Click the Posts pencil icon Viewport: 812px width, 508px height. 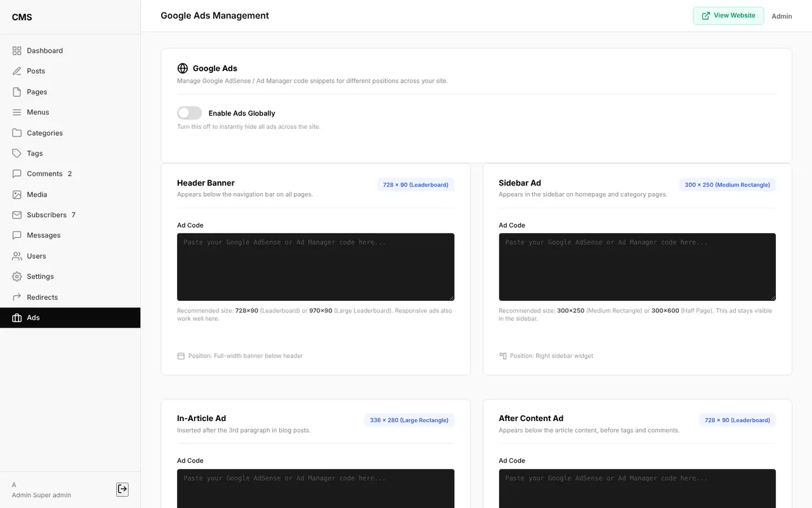tap(16, 71)
